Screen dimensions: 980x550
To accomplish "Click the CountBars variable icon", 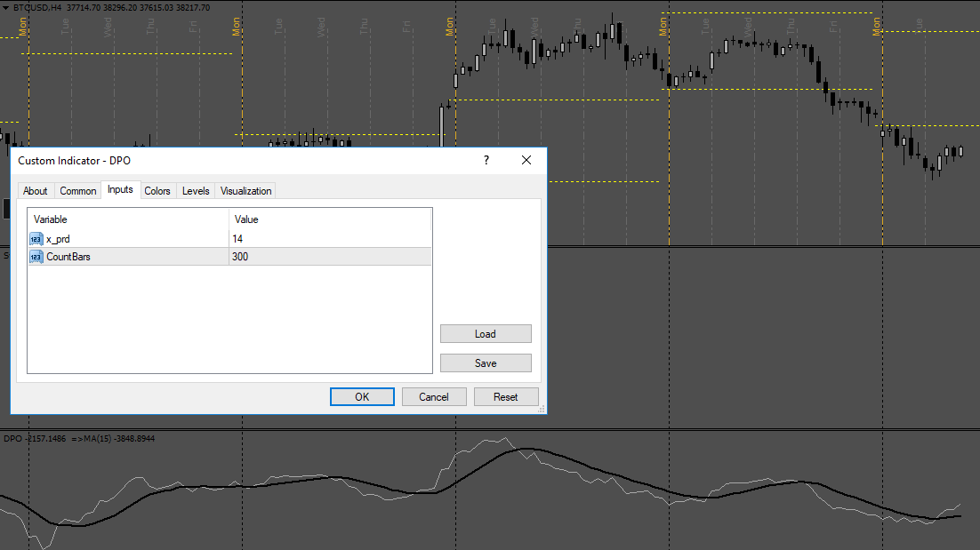I will click(36, 257).
